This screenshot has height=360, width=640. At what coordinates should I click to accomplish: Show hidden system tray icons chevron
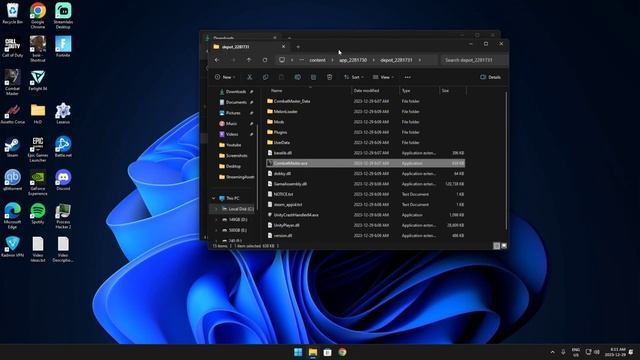(552, 352)
